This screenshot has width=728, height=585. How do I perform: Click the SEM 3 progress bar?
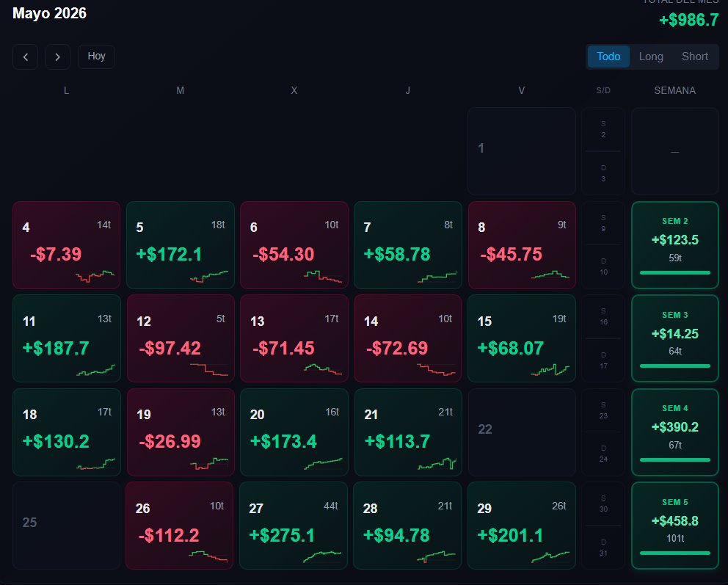(675, 366)
